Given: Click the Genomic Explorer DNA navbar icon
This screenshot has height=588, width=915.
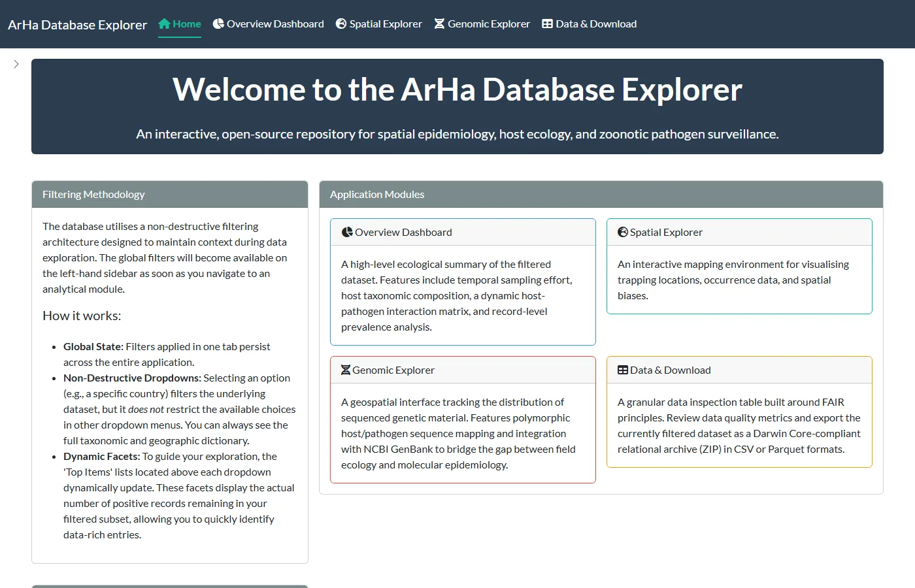Looking at the screenshot, I should (x=440, y=24).
